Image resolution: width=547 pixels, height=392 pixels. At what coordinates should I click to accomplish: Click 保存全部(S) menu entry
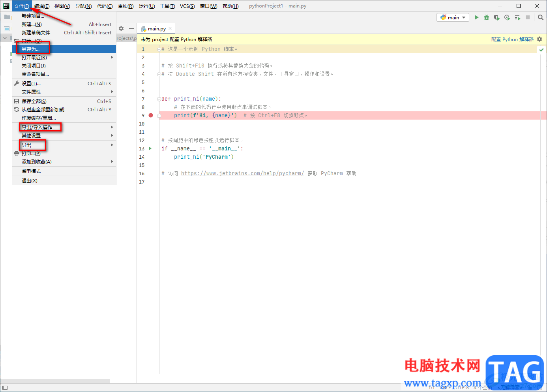[x=64, y=101]
